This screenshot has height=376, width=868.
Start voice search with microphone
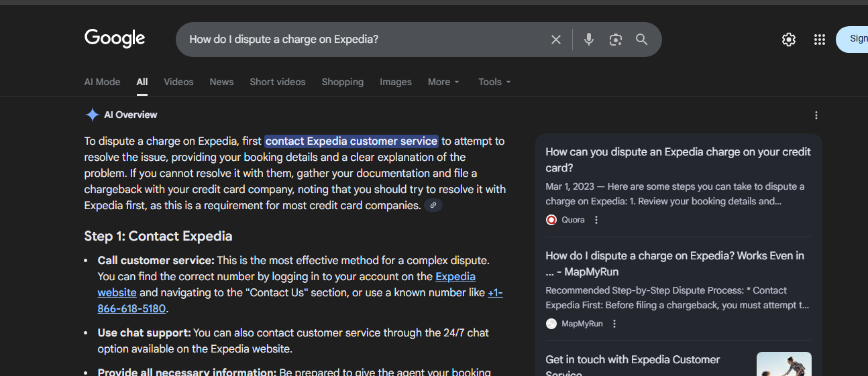[x=589, y=40]
